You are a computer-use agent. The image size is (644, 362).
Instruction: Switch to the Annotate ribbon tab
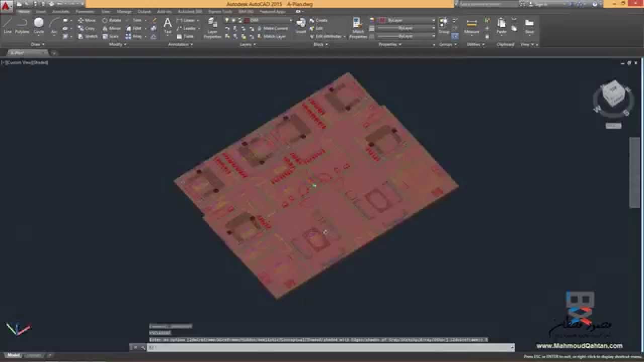tap(61, 12)
